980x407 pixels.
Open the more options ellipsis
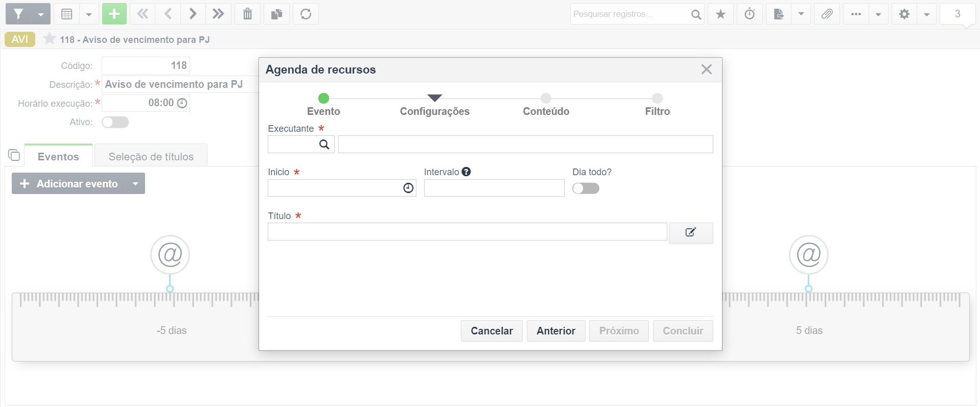pyautogui.click(x=856, y=14)
